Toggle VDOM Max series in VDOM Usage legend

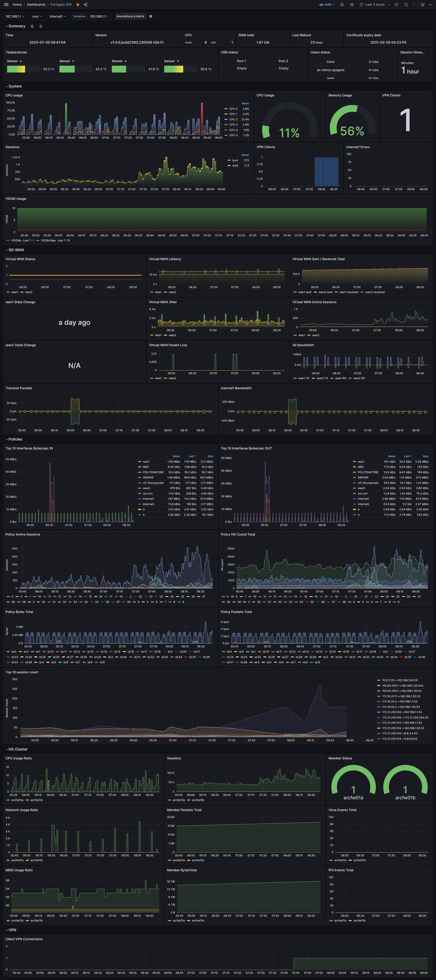[x=48, y=240]
